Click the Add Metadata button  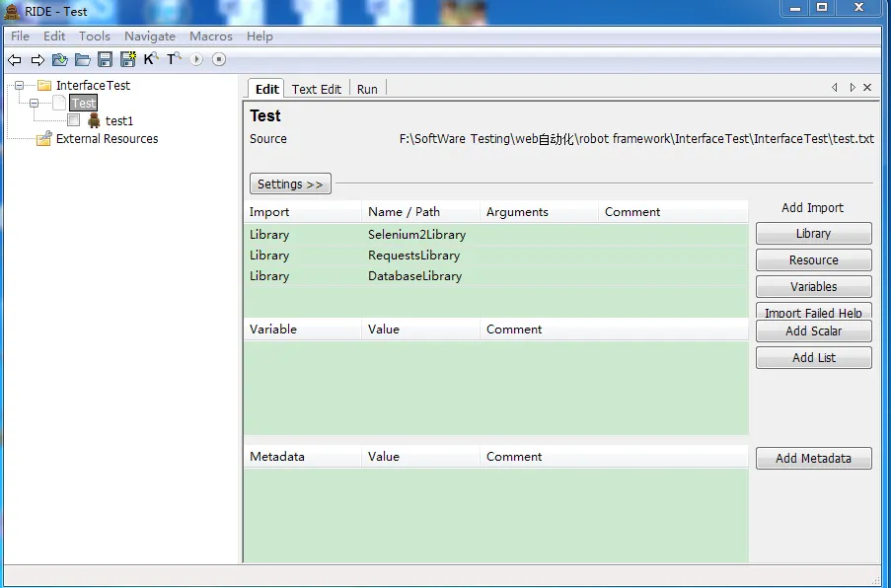814,459
